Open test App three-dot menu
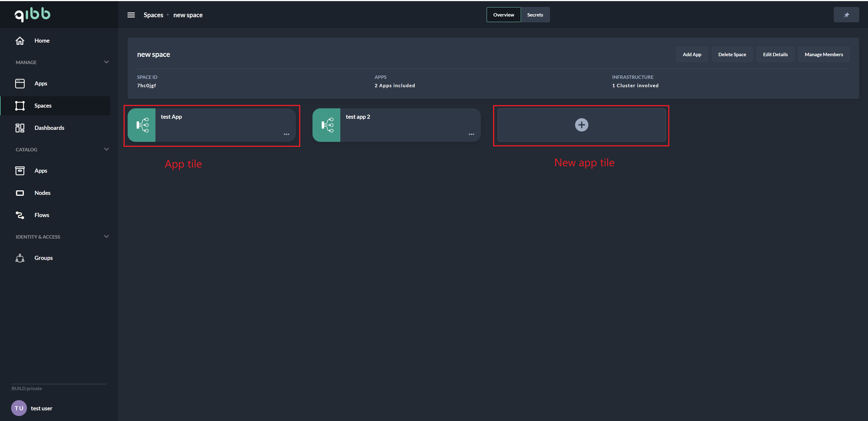 click(x=286, y=134)
